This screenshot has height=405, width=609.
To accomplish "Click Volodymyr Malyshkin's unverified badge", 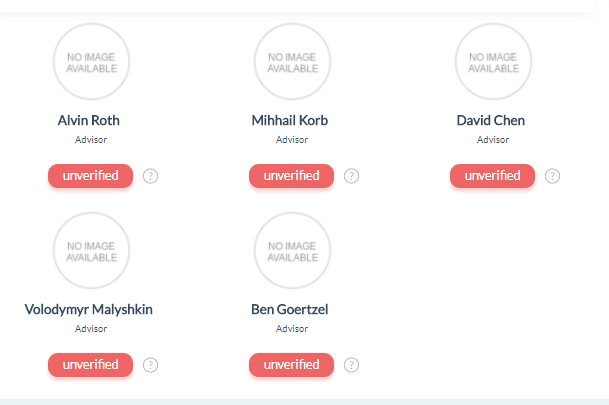I will 90,365.
